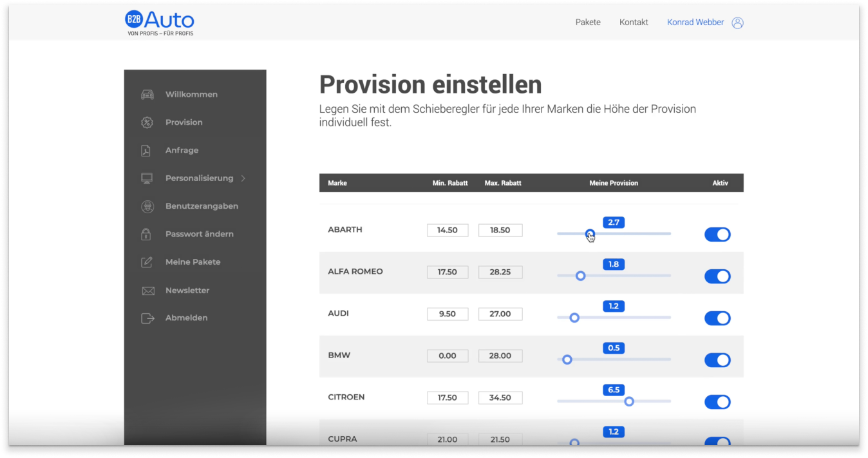Expand the Personalisierung submenu arrow
868x458 pixels.
pos(243,178)
